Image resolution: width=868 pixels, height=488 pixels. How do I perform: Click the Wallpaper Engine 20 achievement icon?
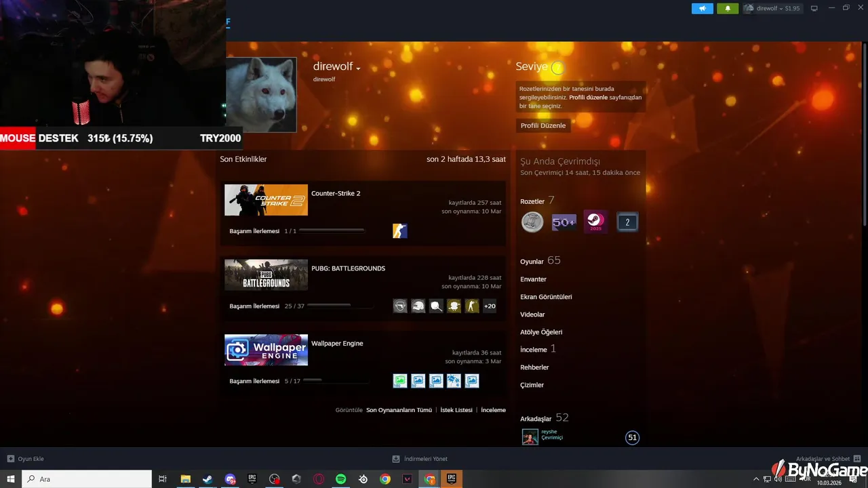click(x=436, y=381)
